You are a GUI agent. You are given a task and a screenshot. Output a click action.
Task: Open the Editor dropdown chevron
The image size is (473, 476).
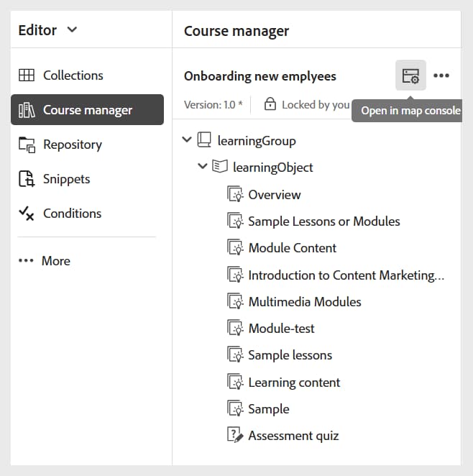click(72, 30)
